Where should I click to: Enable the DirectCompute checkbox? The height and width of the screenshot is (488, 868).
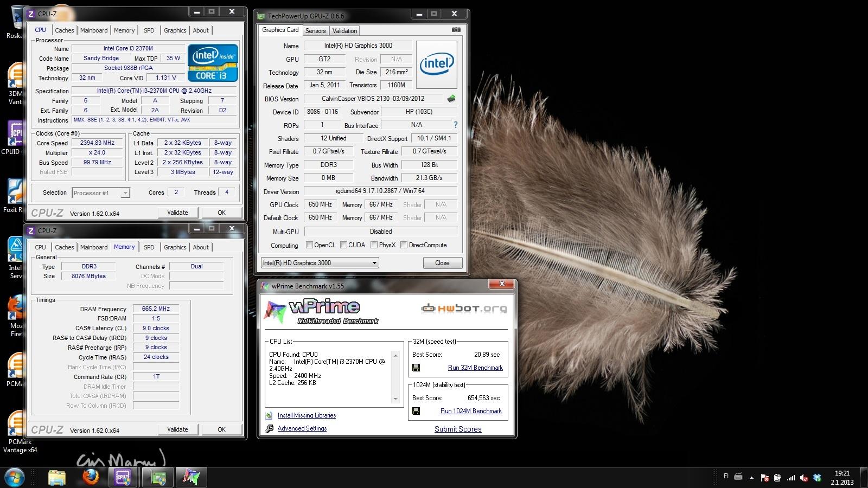tap(404, 245)
